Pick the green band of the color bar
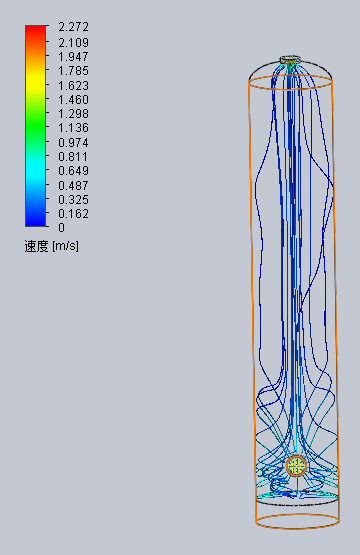The height and width of the screenshot is (555, 360). point(35,124)
